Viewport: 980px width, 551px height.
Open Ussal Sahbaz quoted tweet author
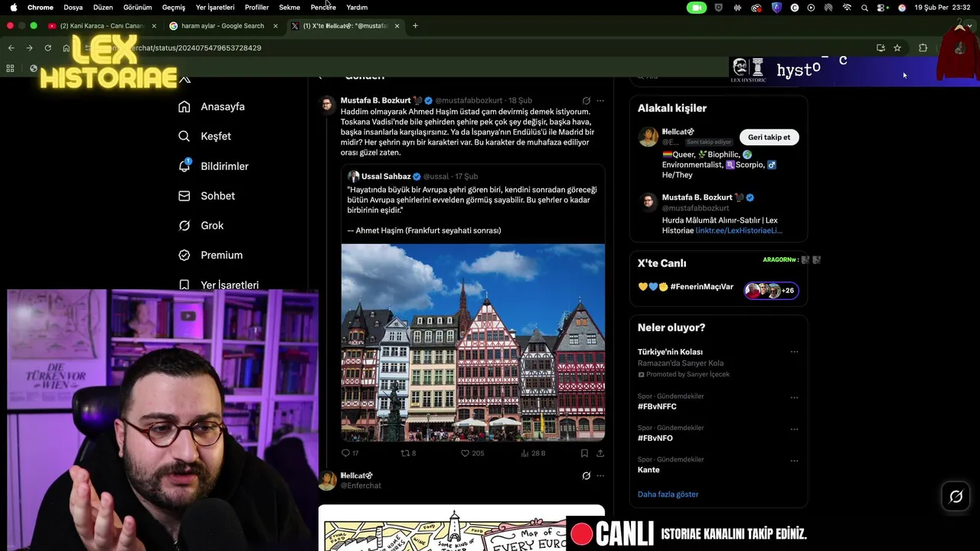pos(386,177)
